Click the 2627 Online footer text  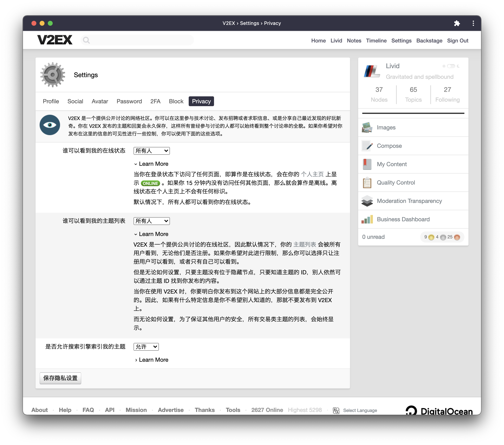click(x=267, y=410)
